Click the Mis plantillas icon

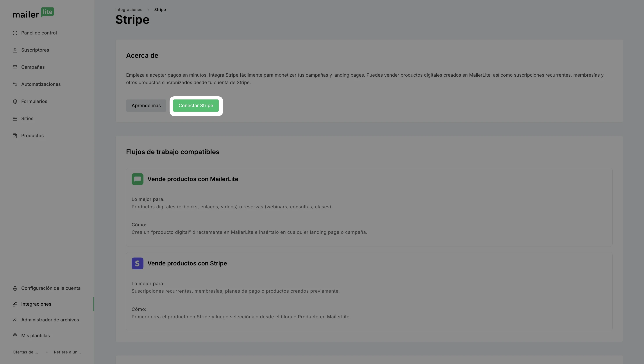pyautogui.click(x=15, y=336)
